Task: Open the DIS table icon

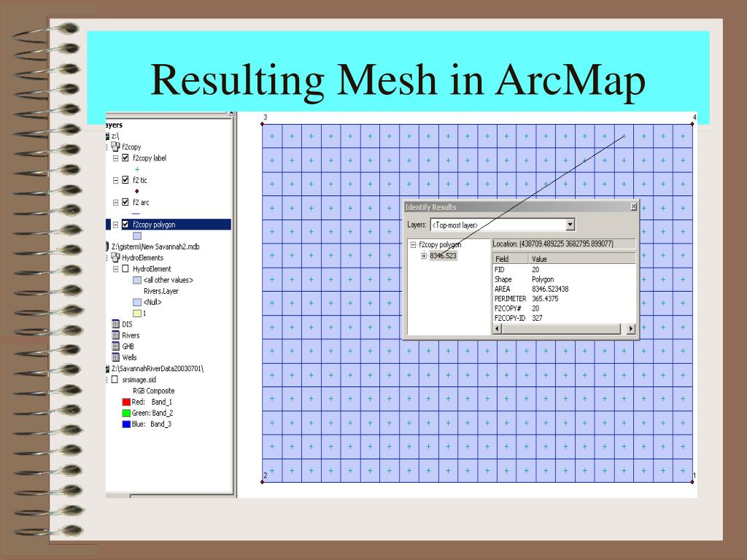Action: 116,324
